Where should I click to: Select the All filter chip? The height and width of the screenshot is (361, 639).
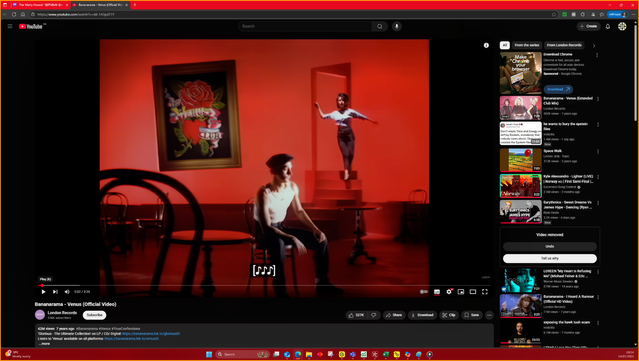(x=505, y=45)
